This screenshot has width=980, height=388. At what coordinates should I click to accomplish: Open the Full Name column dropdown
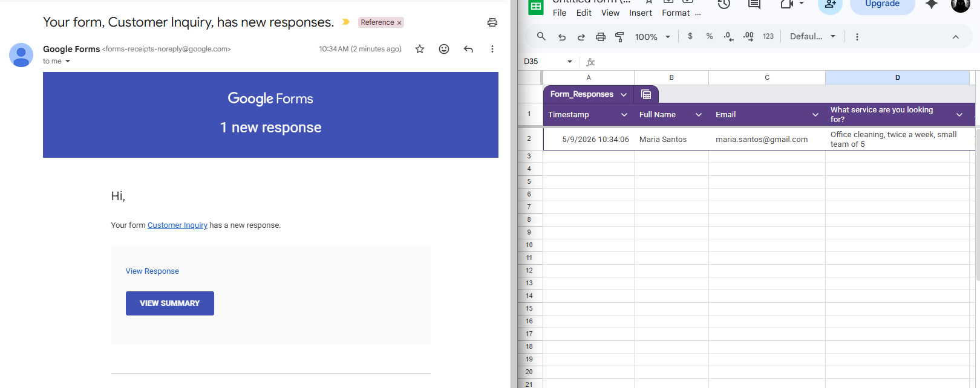pos(699,115)
